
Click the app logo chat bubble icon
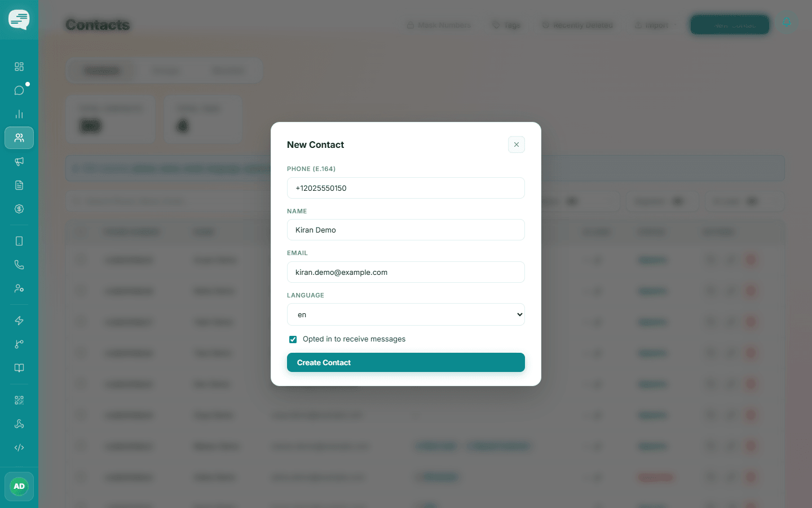point(19,20)
